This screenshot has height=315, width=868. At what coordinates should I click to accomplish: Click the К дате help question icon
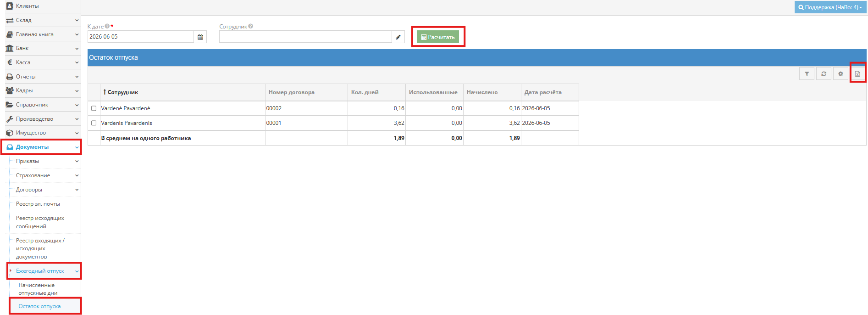[107, 26]
